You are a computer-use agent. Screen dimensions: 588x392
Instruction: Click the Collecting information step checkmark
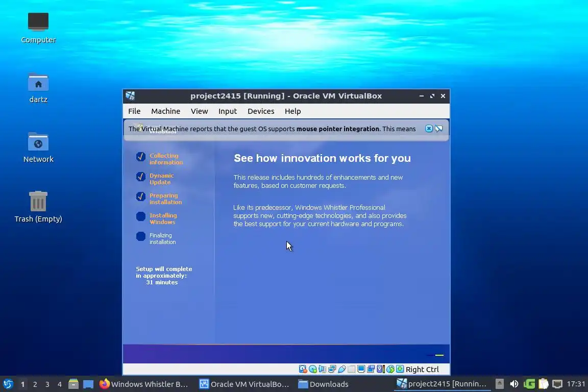(141, 156)
